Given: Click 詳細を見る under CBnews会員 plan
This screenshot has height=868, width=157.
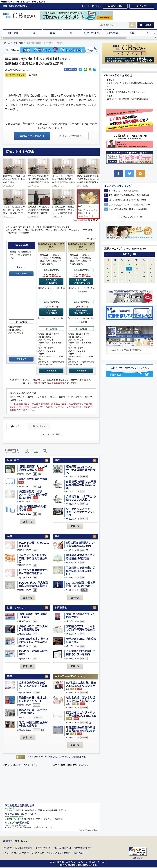Looking at the screenshot, I should [21, 359].
